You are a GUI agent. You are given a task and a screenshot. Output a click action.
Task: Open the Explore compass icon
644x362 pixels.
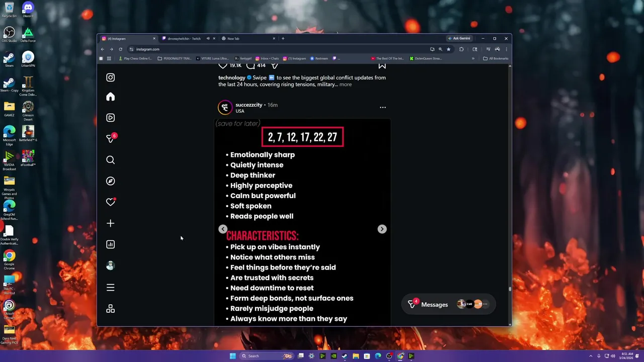tap(110, 181)
